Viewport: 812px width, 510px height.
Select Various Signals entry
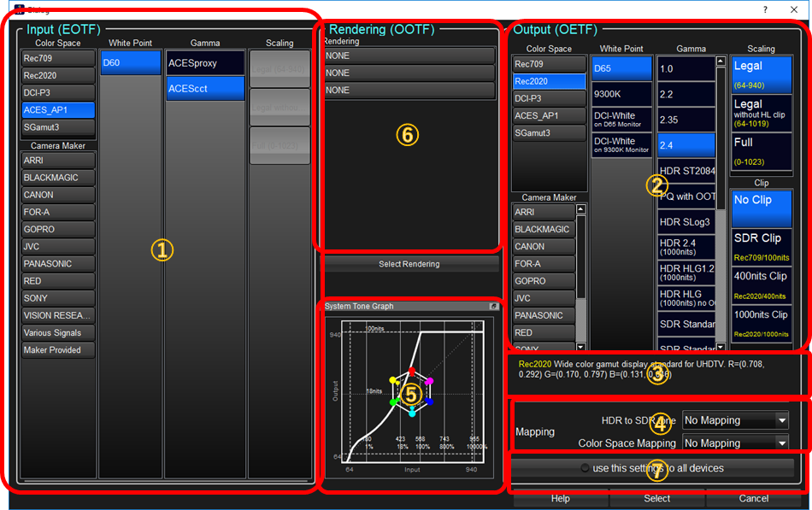pyautogui.click(x=58, y=332)
